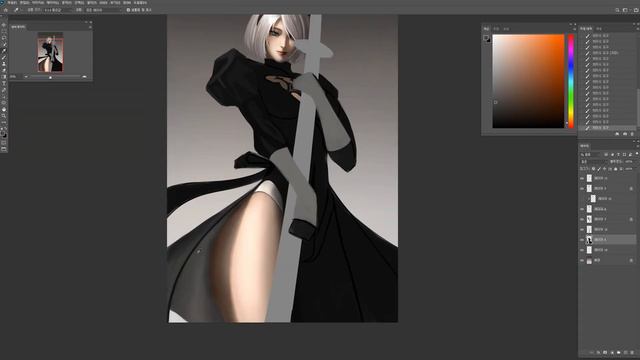Open the layer opacity dropdown
Image resolution: width=640 pixels, height=360 pixels.
pos(630,162)
